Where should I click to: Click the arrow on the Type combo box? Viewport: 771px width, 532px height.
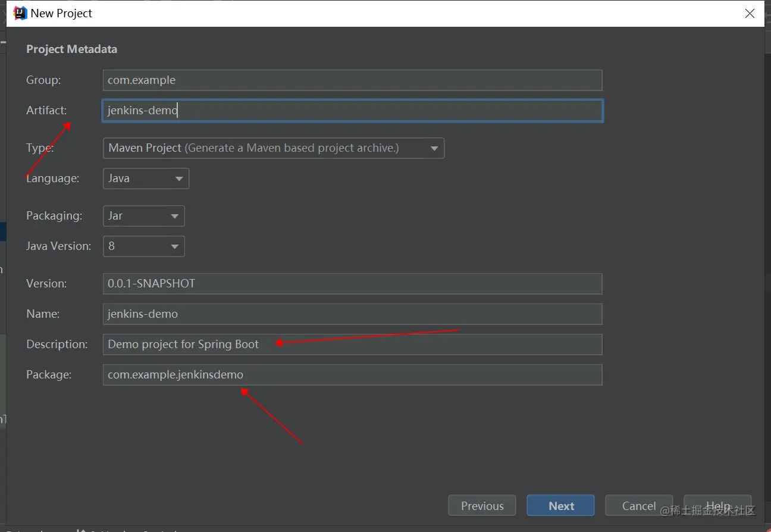434,148
